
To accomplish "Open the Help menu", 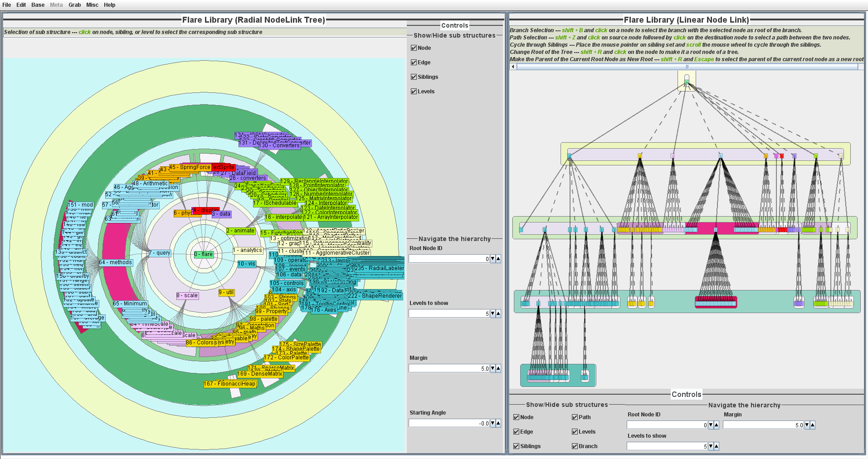I will [110, 5].
